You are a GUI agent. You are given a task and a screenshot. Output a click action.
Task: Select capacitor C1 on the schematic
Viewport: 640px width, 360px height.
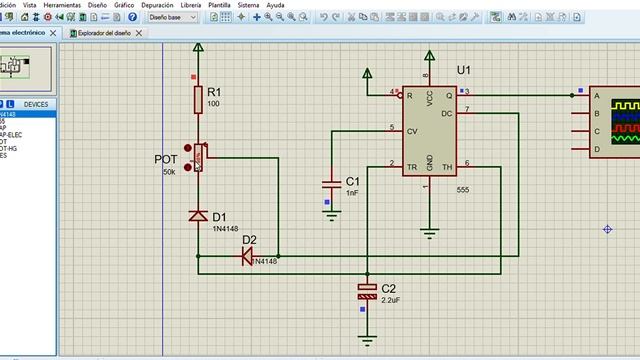point(331,184)
